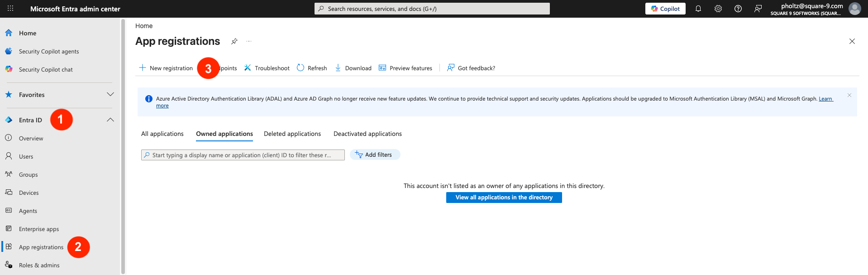
Task: Click New registration
Action: pyautogui.click(x=166, y=68)
